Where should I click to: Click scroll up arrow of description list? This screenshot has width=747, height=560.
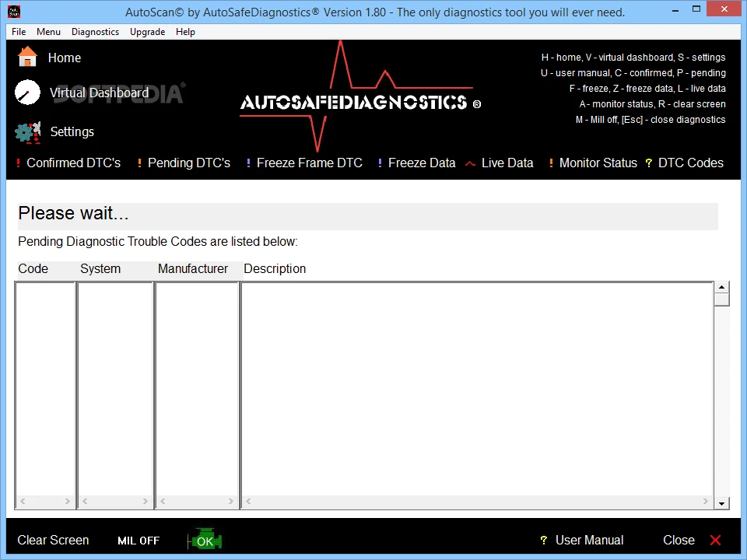click(x=722, y=287)
